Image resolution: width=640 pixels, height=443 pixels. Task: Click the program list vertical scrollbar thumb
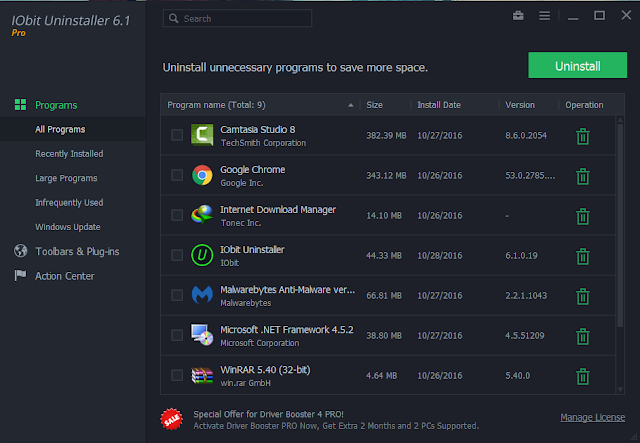[620, 225]
